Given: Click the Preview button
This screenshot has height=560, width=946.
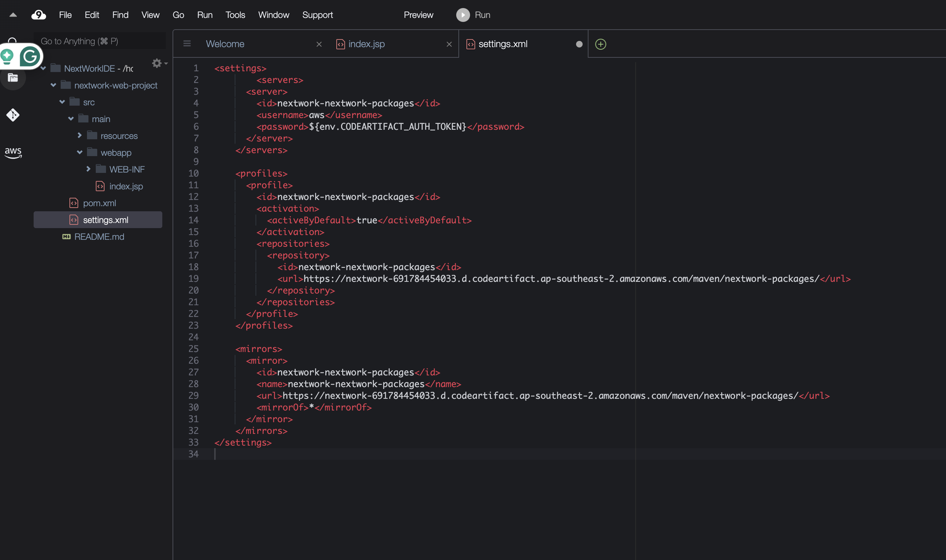Looking at the screenshot, I should 418,15.
